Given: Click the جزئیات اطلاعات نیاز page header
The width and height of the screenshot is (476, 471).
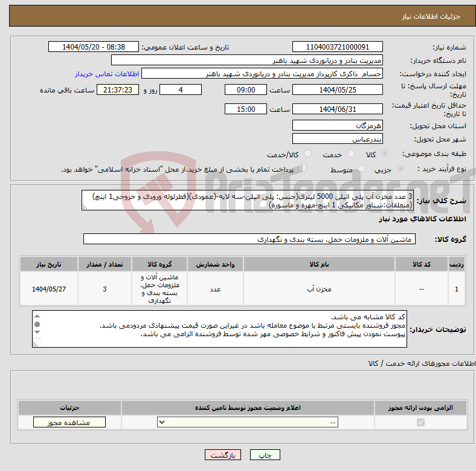Looking at the screenshot, I should [431, 16].
